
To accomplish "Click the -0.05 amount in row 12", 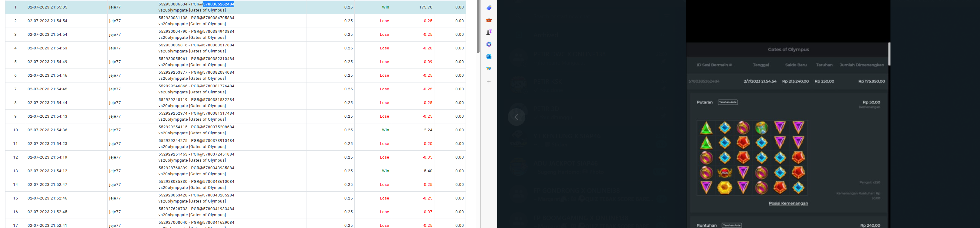I will click(427, 157).
